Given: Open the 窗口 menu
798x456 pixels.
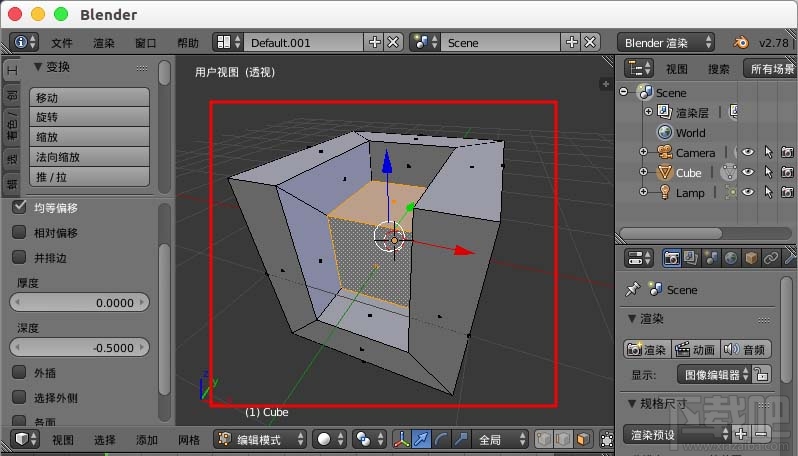Looking at the screenshot, I should 146,43.
